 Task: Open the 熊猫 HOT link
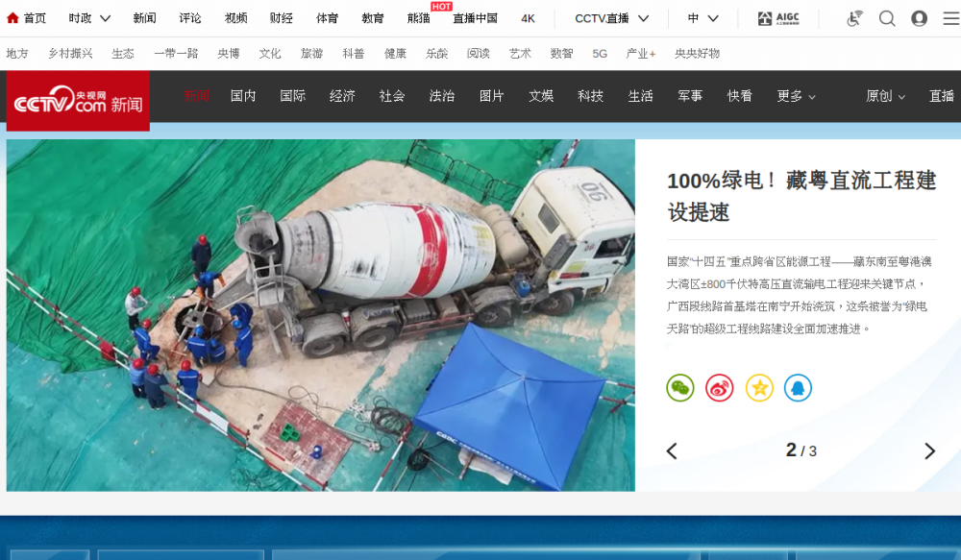(x=419, y=18)
